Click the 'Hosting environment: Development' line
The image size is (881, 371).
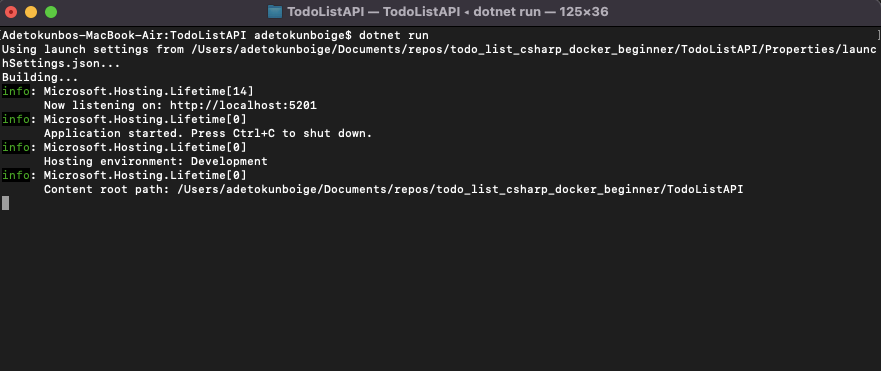(x=156, y=161)
